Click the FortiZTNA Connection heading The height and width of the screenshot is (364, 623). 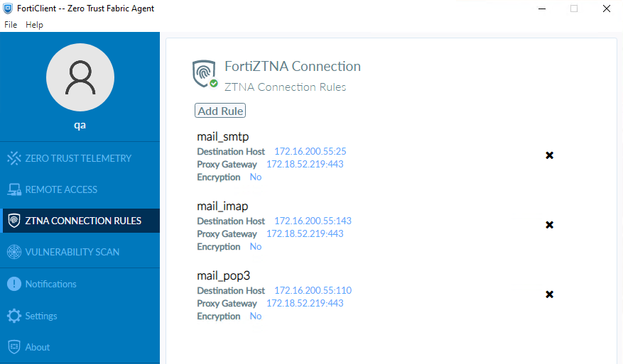point(293,66)
